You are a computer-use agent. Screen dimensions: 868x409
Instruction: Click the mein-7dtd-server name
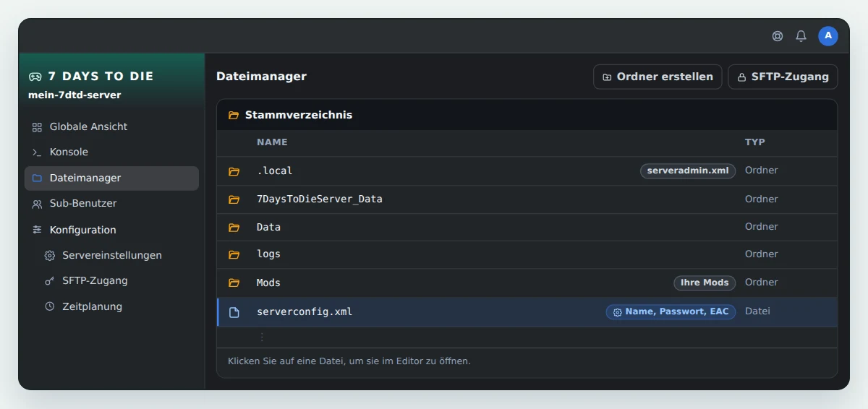pos(75,95)
